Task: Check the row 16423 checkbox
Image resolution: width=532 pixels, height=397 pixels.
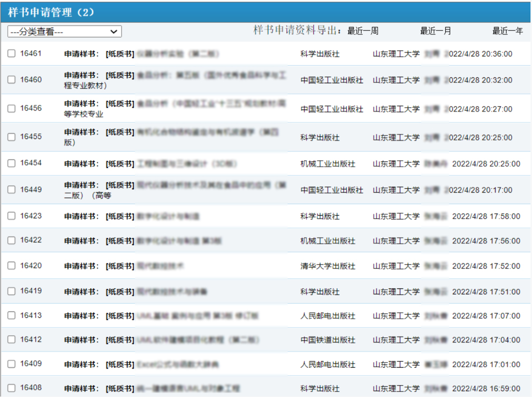Action: 11,216
